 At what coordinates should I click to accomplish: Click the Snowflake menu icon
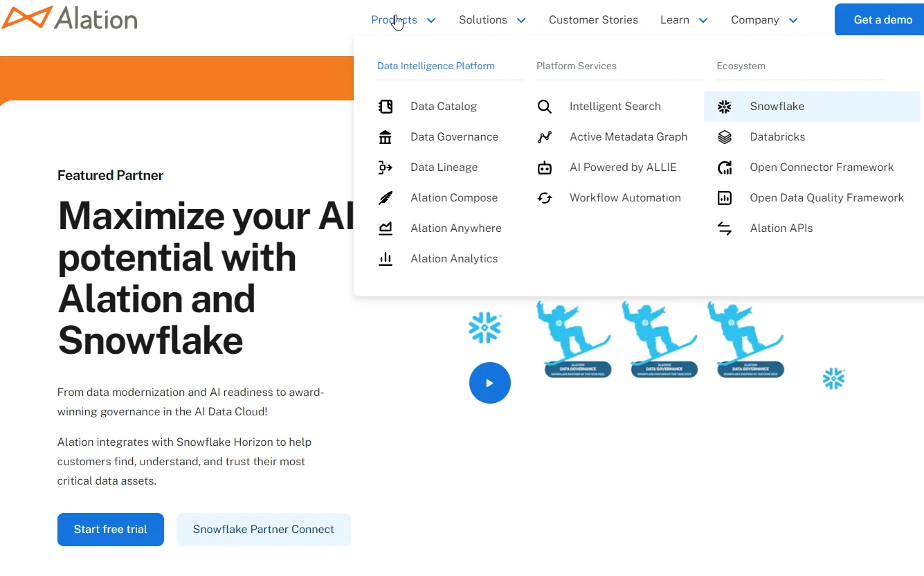(725, 107)
